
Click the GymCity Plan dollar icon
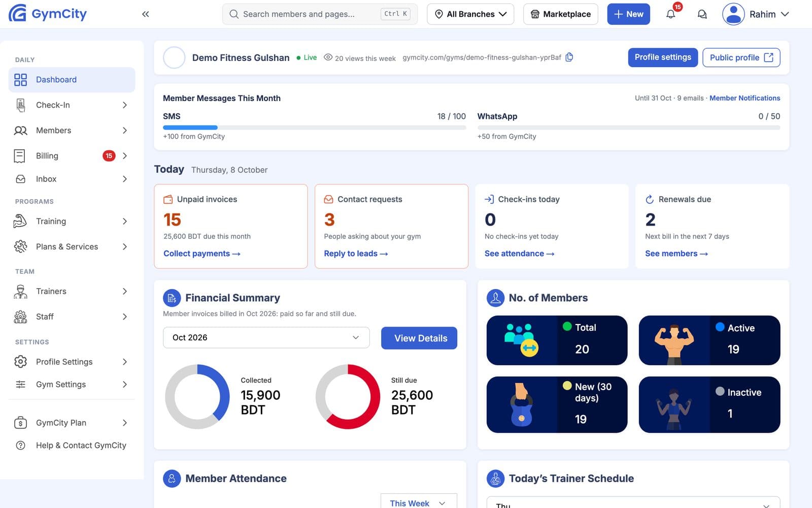click(20, 423)
